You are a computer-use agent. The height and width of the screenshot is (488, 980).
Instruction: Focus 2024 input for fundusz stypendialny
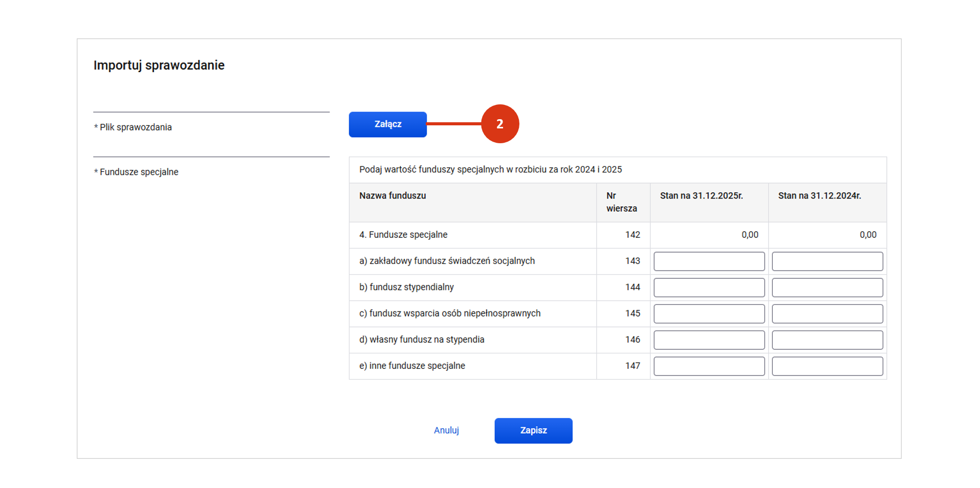(827, 287)
